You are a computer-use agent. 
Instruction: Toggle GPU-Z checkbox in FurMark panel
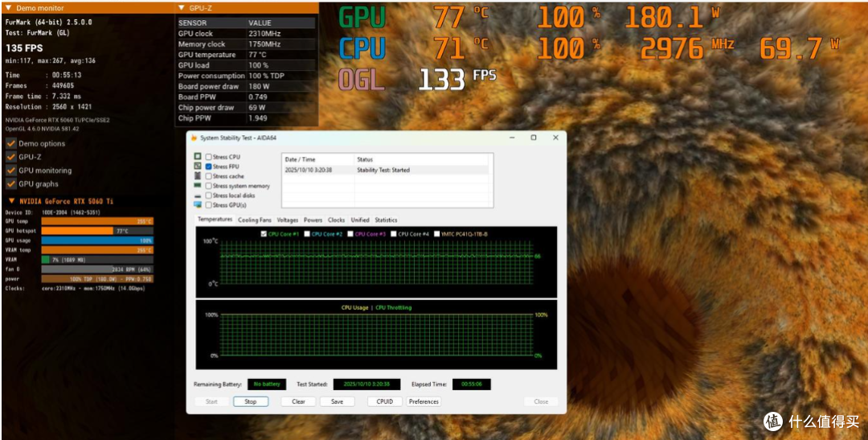pos(10,157)
